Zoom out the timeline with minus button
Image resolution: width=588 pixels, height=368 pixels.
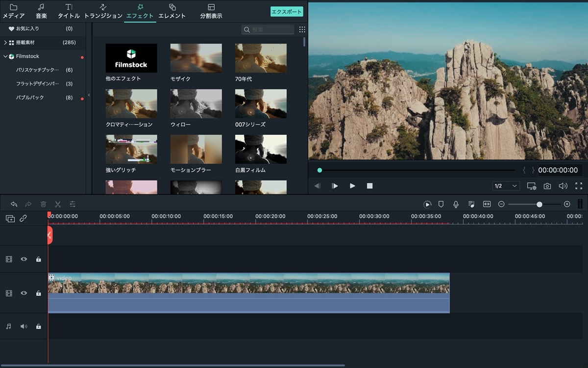(501, 204)
